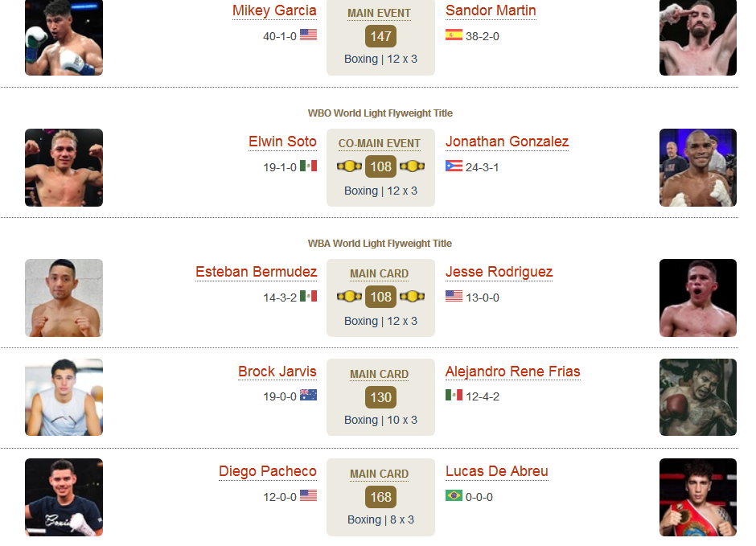Click the Brazil flag under Lucas De Abreu
The height and width of the screenshot is (546, 756).
[x=454, y=495]
